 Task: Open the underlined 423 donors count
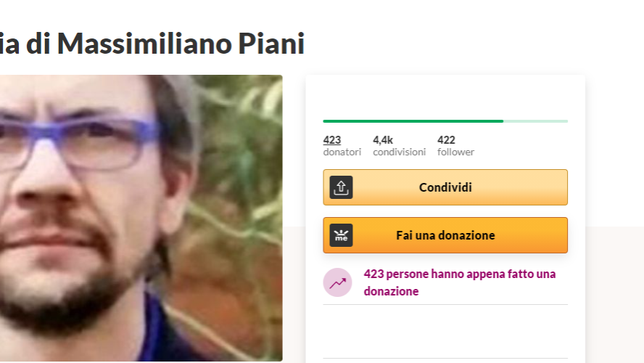(x=332, y=140)
